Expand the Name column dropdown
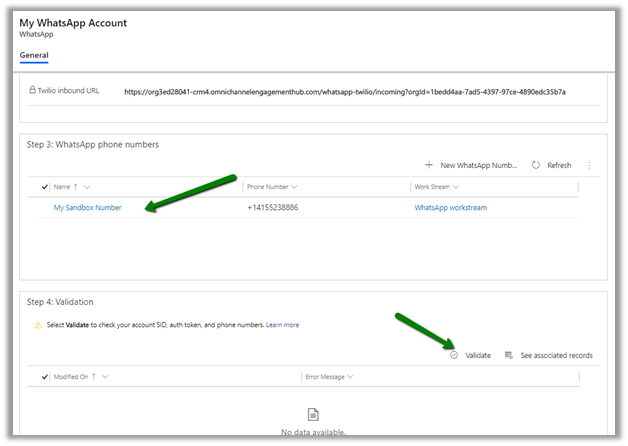The height and width of the screenshot is (446, 628). pyautogui.click(x=87, y=186)
